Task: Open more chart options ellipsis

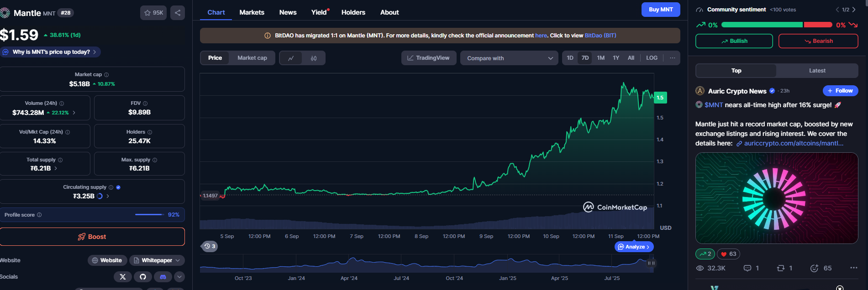Action: point(673,58)
